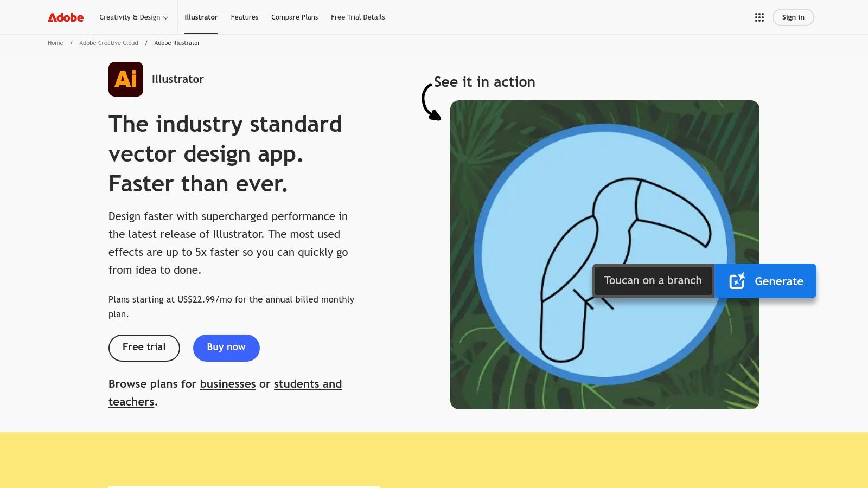Image resolution: width=868 pixels, height=488 pixels.
Task: Click the Adobe logo
Action: click(x=66, y=17)
